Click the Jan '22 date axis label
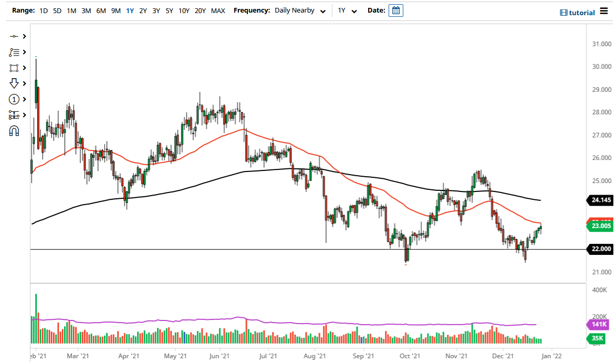 click(x=551, y=356)
